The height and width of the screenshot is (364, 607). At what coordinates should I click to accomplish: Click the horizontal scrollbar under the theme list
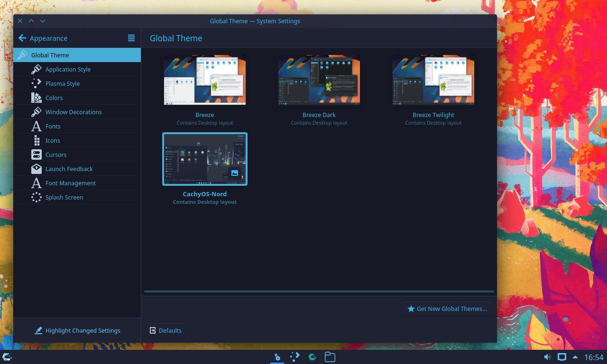click(x=319, y=291)
